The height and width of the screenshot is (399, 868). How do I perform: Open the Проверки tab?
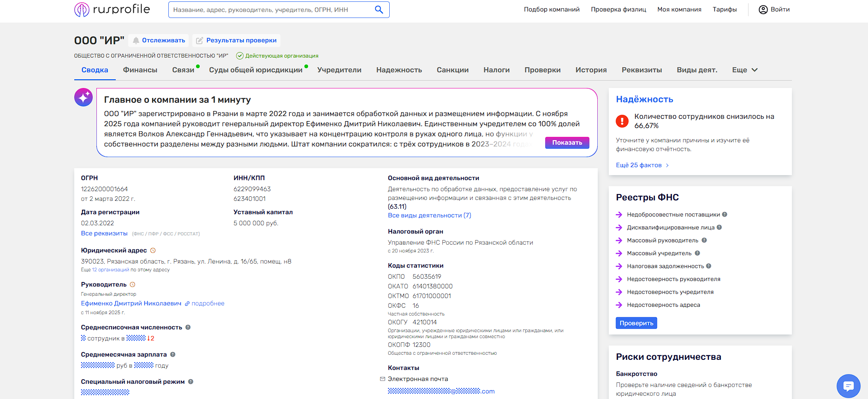point(542,70)
